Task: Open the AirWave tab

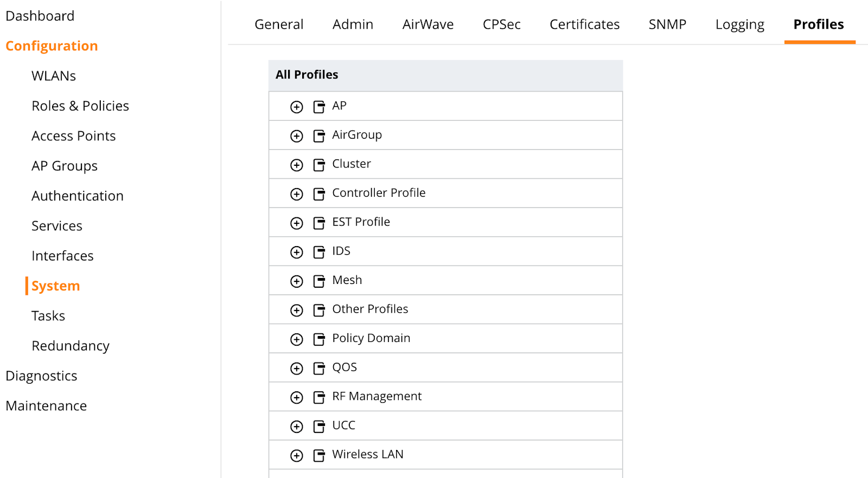Action: (428, 24)
